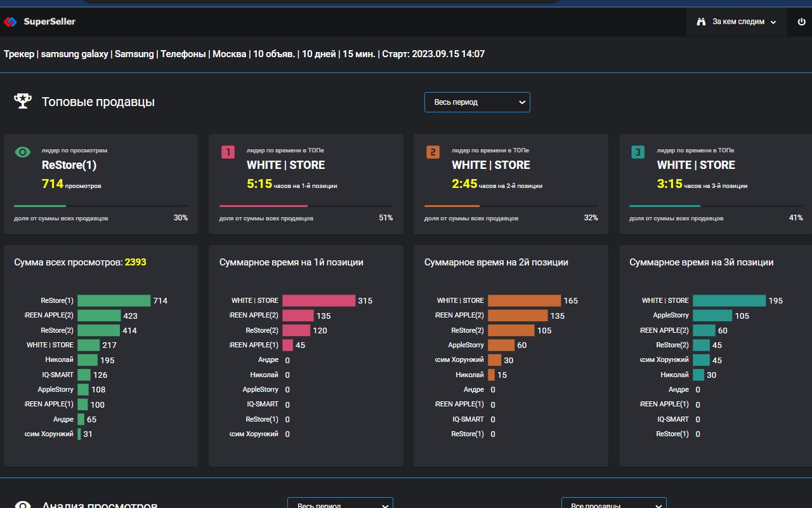The image size is (812, 508).
Task: Click the AppleStorry teal third-position bar
Action: [712, 316]
